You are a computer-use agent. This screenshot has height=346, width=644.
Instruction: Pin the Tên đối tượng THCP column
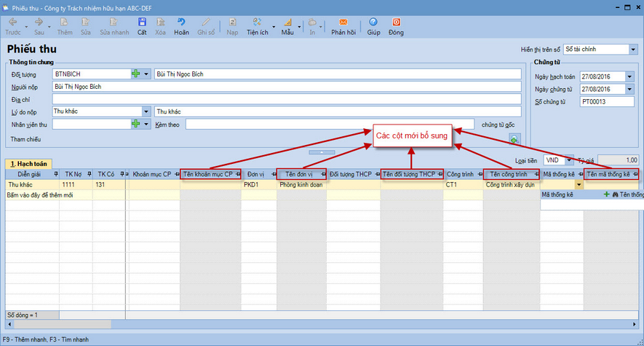point(440,174)
